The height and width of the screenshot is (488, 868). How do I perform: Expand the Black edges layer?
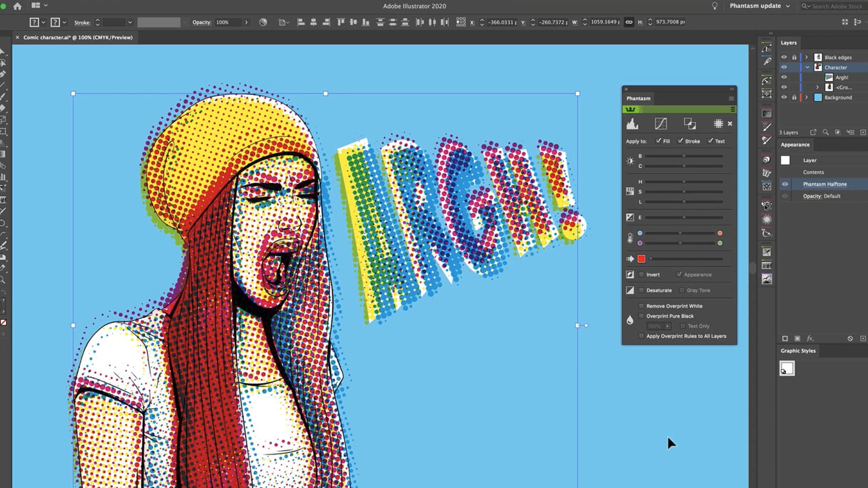(806, 57)
